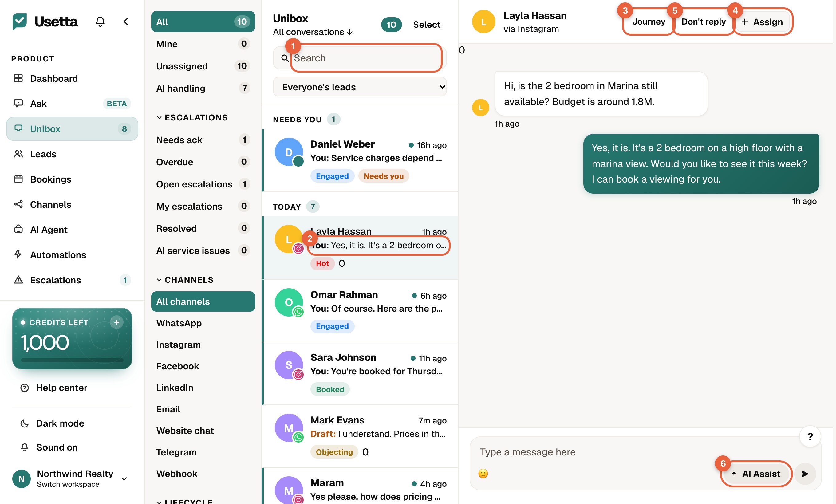Click Select in the Unibox header
The width and height of the screenshot is (836, 504).
click(x=427, y=24)
